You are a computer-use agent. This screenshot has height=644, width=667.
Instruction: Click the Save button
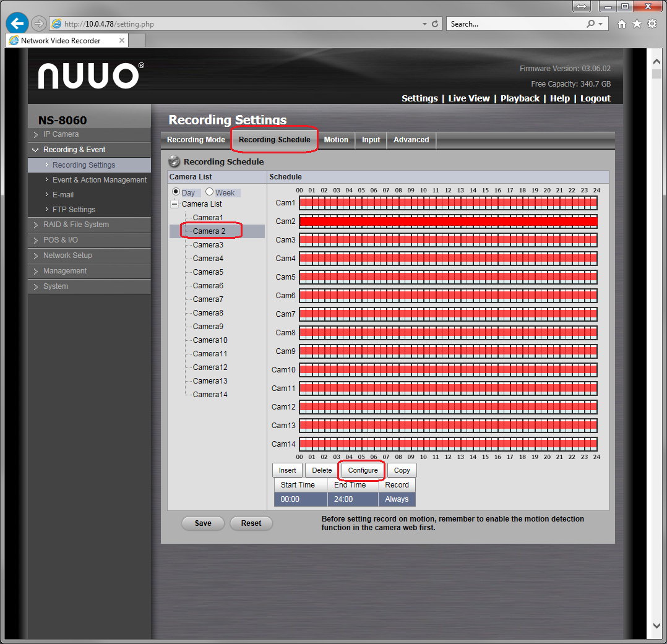(x=203, y=523)
